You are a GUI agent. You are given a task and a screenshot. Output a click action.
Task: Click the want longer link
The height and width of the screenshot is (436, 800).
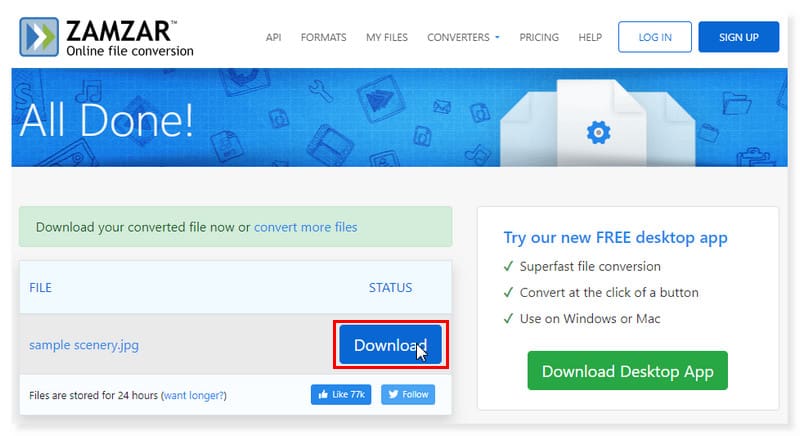click(194, 395)
